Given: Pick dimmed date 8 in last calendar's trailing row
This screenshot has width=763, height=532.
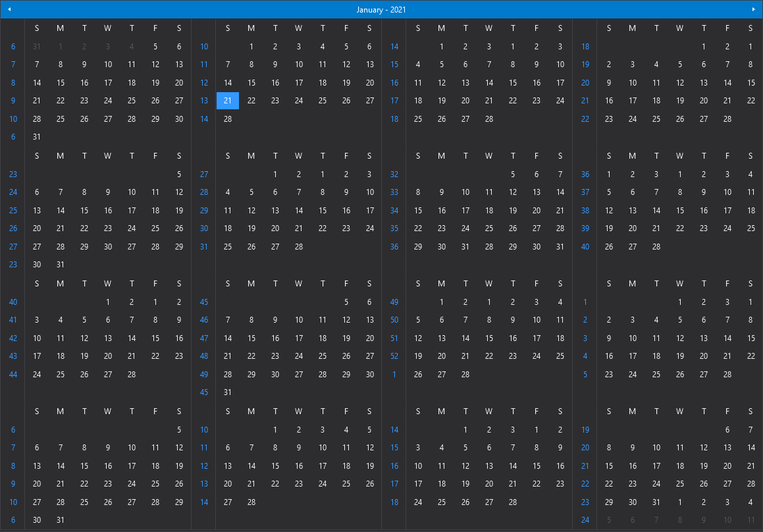Looking at the screenshot, I should (680, 520).
